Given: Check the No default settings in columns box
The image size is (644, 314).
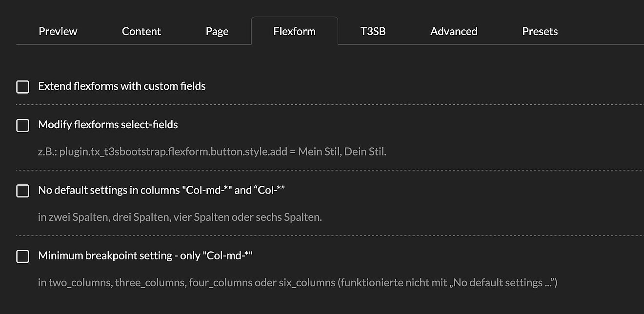Looking at the screenshot, I should click(23, 191).
